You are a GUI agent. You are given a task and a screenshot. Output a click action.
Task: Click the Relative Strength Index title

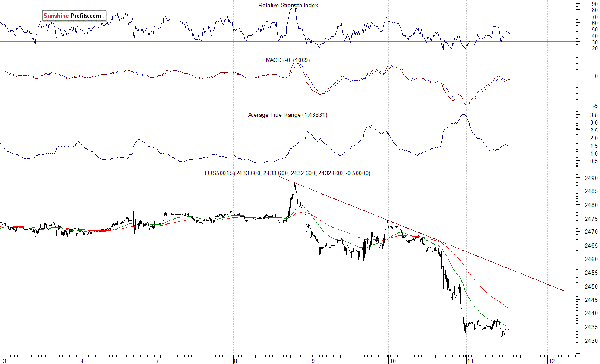[x=288, y=6]
